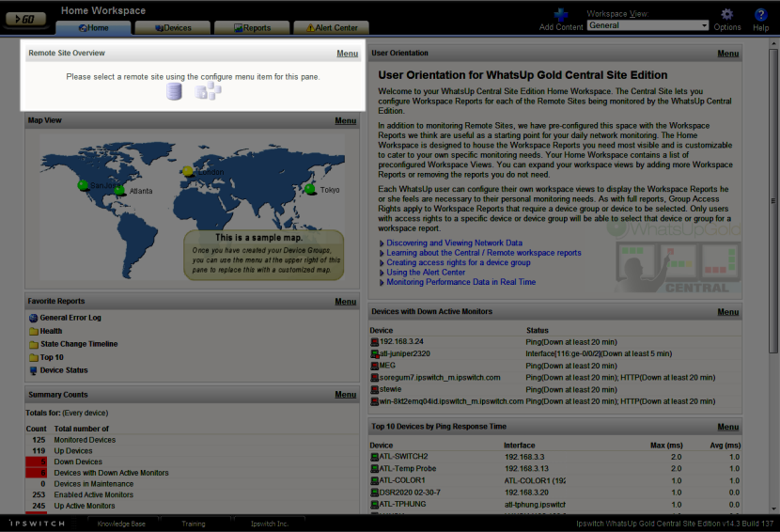Click Down Devices red count

tap(37, 462)
